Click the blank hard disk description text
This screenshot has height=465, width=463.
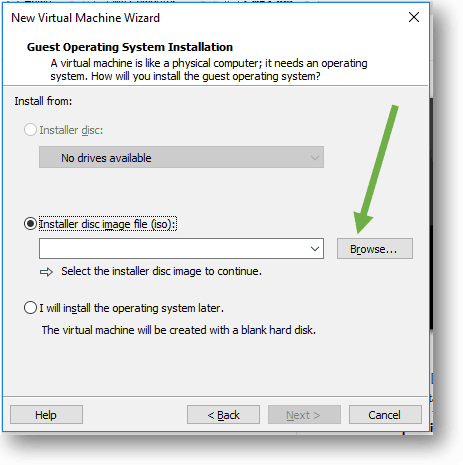[179, 330]
